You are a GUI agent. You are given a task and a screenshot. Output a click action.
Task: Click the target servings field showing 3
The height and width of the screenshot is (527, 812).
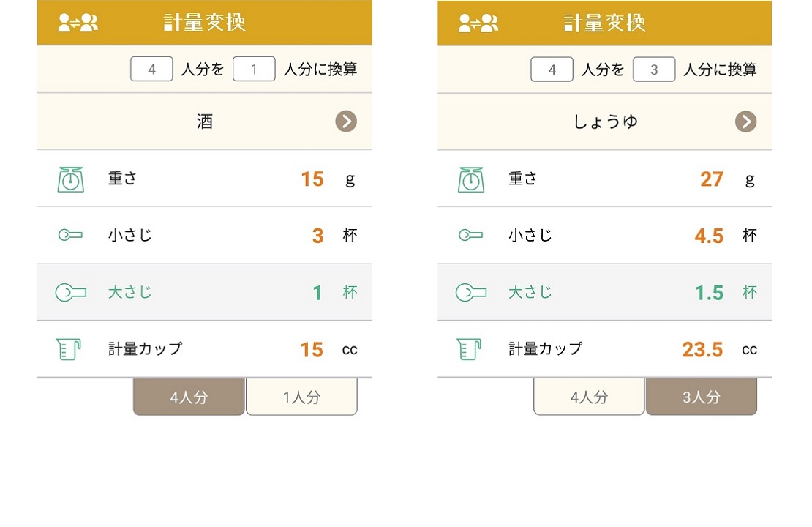tap(654, 69)
